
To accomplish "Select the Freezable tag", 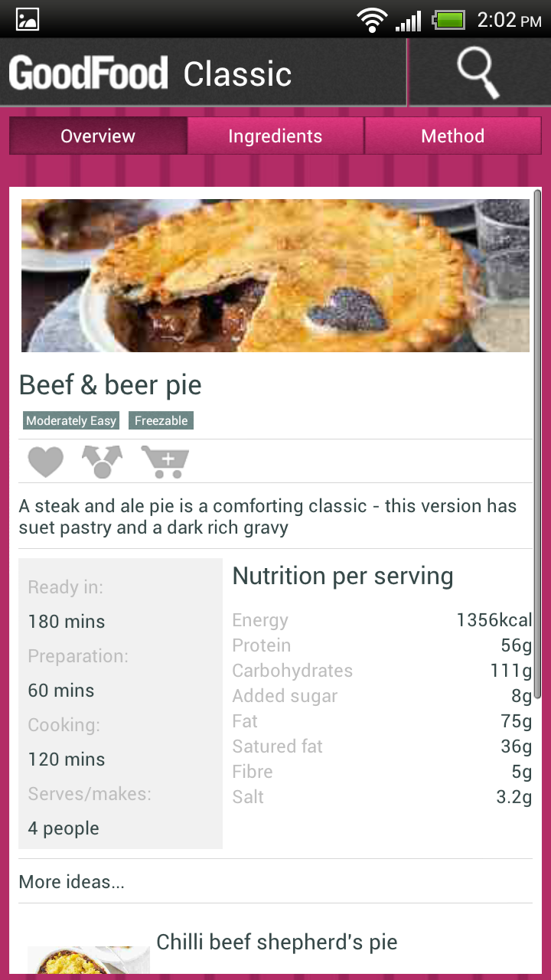I will 161,420.
